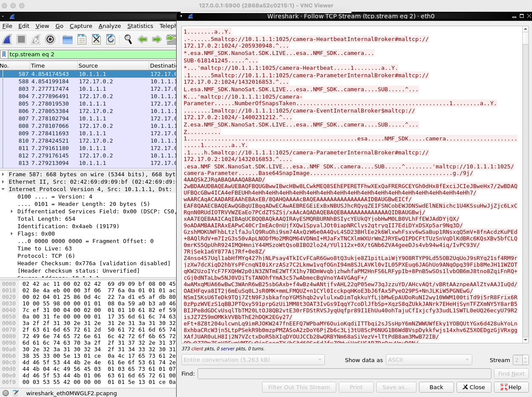Click the Back button in dialog

click(x=436, y=387)
